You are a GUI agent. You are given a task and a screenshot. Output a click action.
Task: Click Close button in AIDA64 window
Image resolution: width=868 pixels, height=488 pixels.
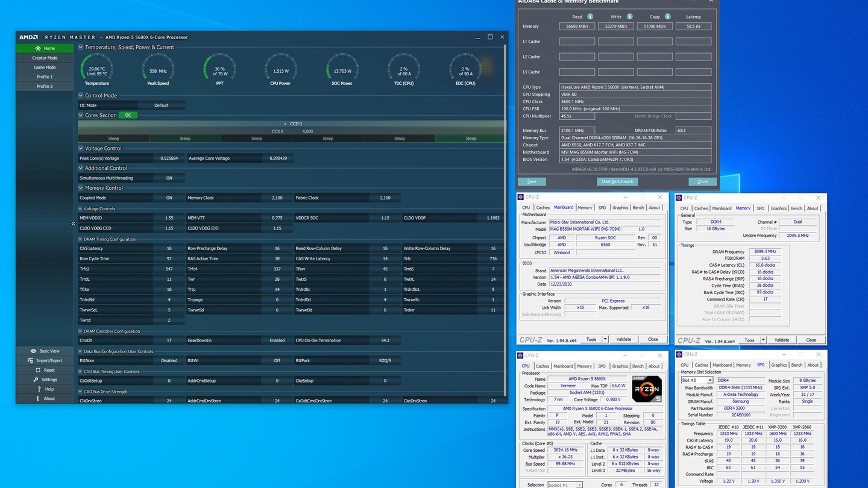coord(703,181)
